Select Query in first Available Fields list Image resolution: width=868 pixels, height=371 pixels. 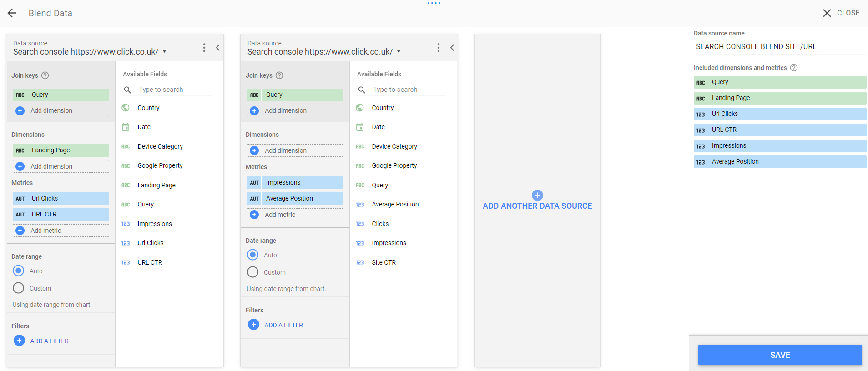146,205
